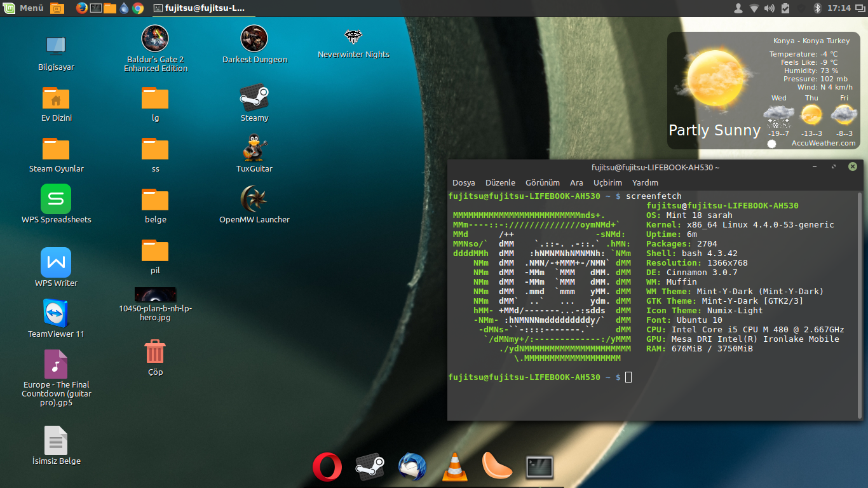The height and width of the screenshot is (488, 868).
Task: Click the window quick-list icon in the panel corner
Action: pyautogui.click(x=860, y=8)
